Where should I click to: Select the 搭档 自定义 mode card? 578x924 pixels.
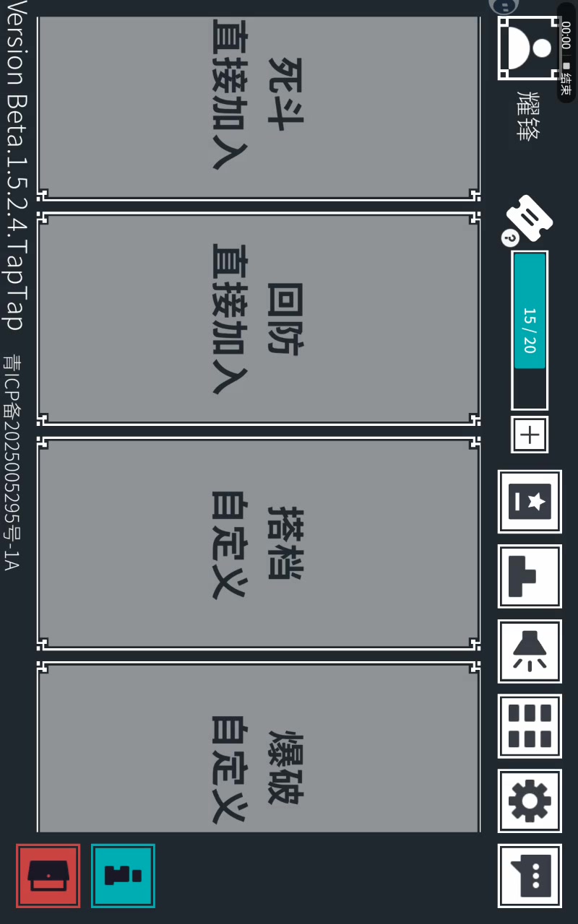coord(258,544)
